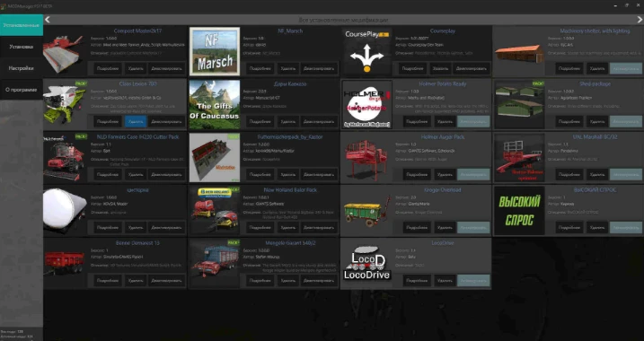Open the Claas Lexion 780 title link

[137, 83]
